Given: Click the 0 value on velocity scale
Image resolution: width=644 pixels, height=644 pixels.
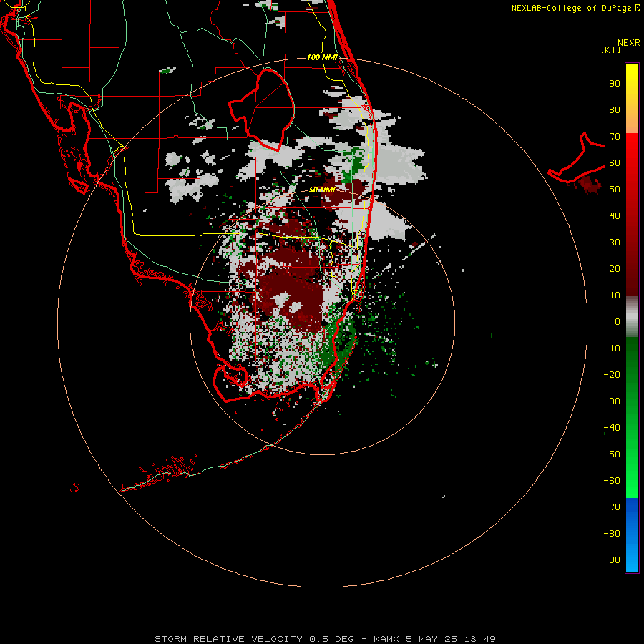Looking at the screenshot, I should pyautogui.click(x=618, y=322).
